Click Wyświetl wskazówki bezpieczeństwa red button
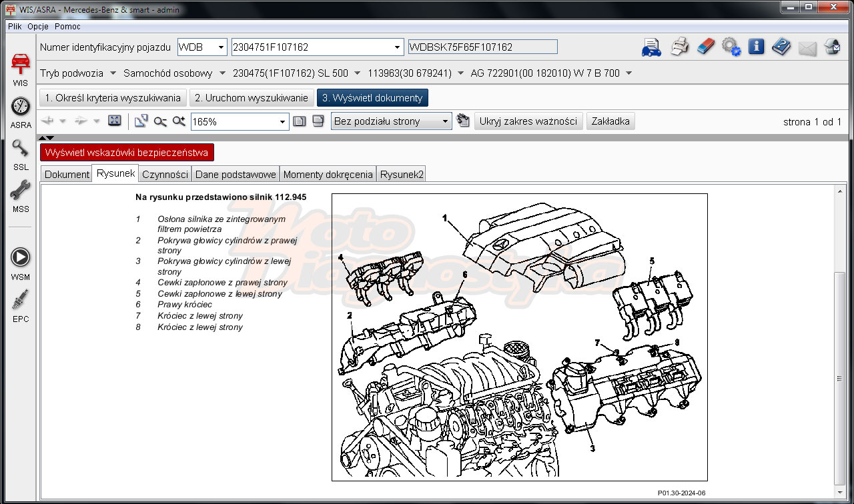This screenshot has height=504, width=854. (x=127, y=153)
